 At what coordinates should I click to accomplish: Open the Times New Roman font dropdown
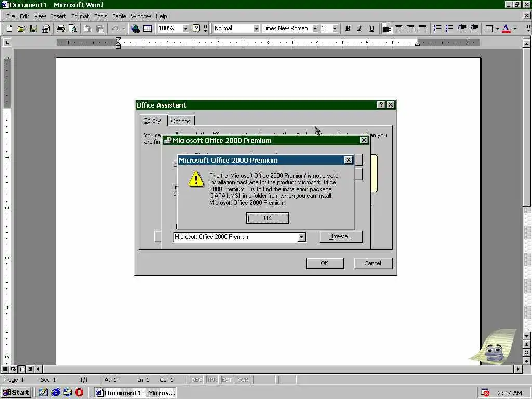315,29
